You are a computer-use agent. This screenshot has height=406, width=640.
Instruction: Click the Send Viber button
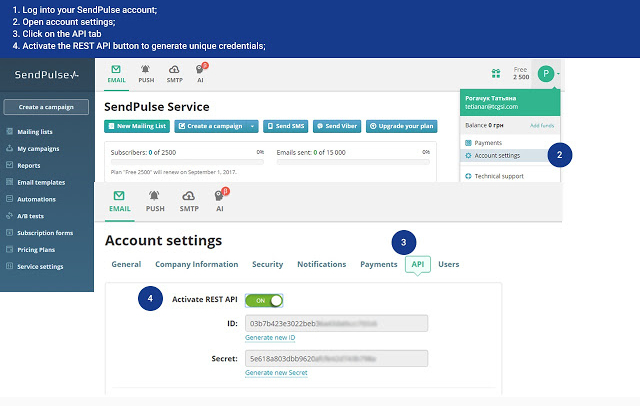coord(336,126)
